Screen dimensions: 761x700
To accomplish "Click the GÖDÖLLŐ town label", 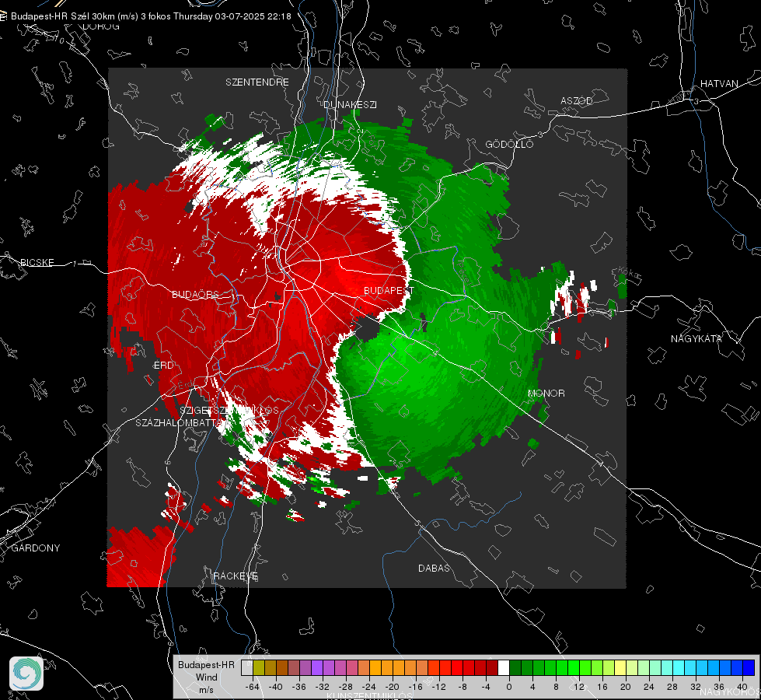I will (x=509, y=144).
